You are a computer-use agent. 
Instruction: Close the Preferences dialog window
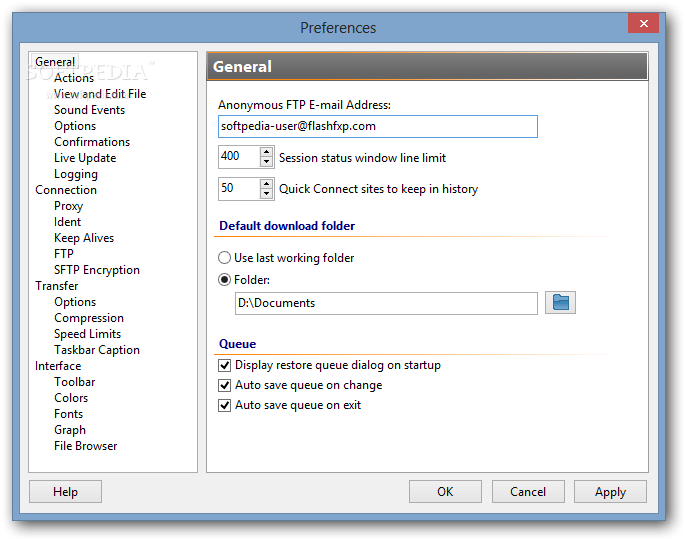pyautogui.click(x=643, y=23)
